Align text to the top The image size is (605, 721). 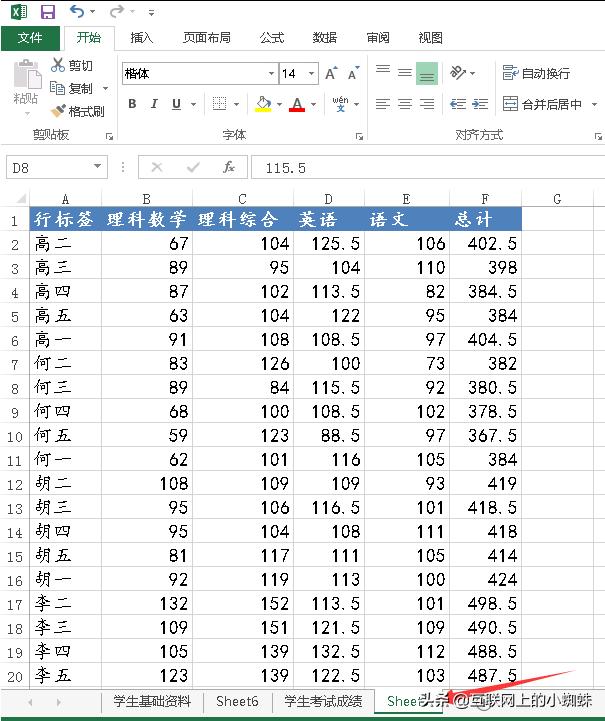(382, 69)
